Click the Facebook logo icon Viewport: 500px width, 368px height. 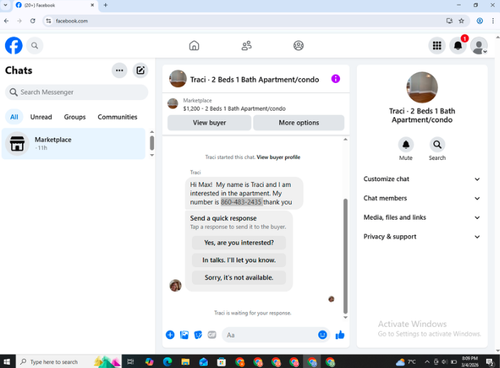14,45
